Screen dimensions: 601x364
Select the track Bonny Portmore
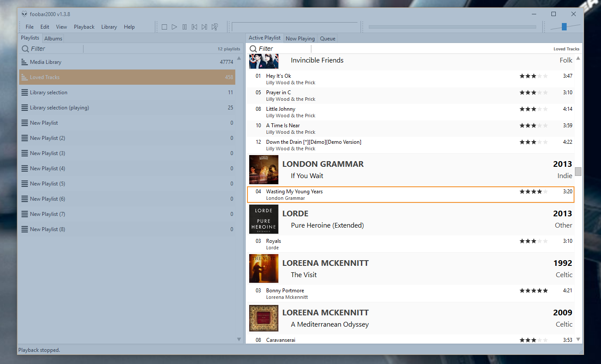(411, 294)
